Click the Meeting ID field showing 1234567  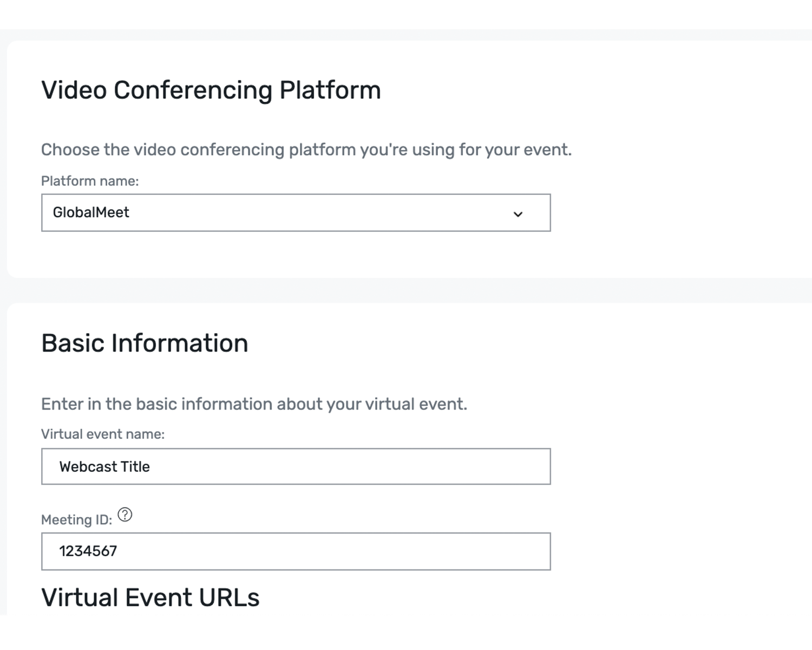click(296, 551)
